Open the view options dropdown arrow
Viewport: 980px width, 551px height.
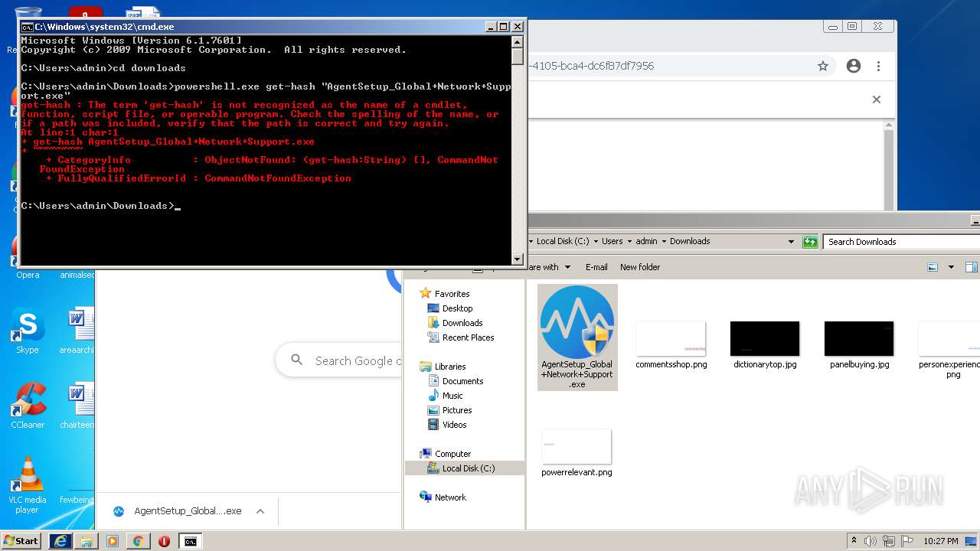[951, 267]
